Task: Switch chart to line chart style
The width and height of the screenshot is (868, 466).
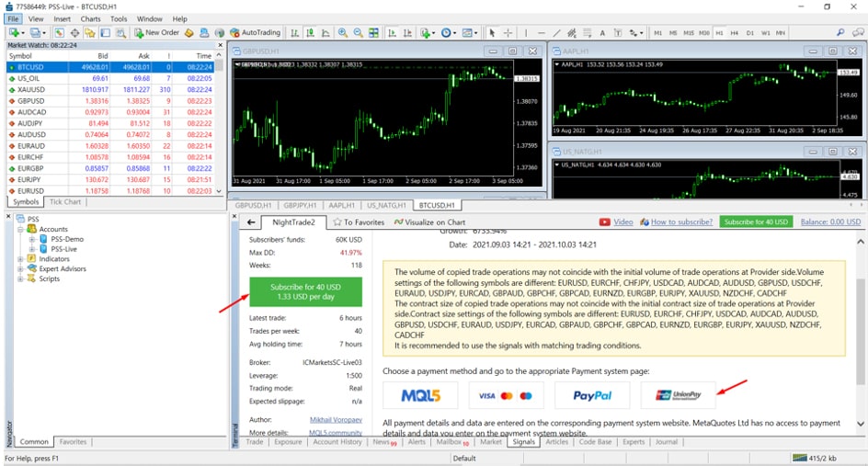Action: tap(325, 33)
